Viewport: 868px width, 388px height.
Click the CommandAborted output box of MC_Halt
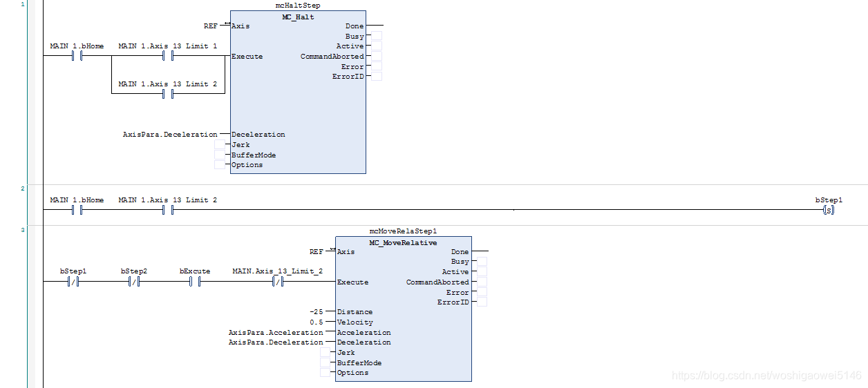tap(377, 56)
